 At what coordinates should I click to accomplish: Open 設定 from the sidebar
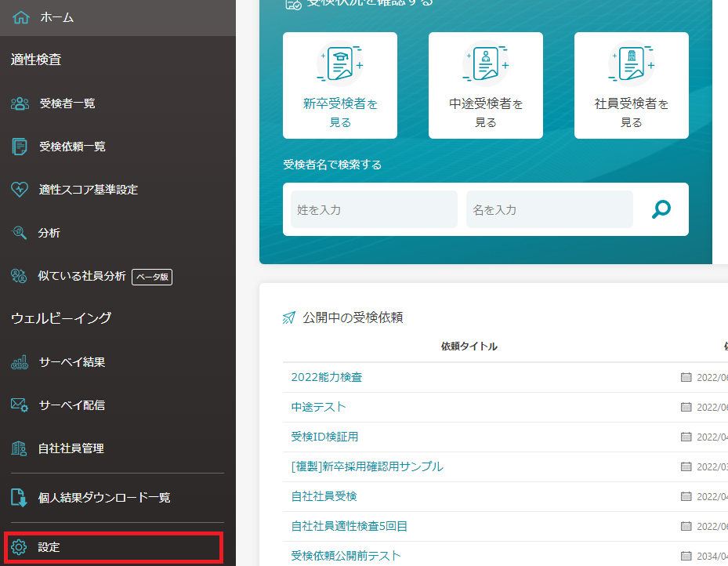pos(49,547)
